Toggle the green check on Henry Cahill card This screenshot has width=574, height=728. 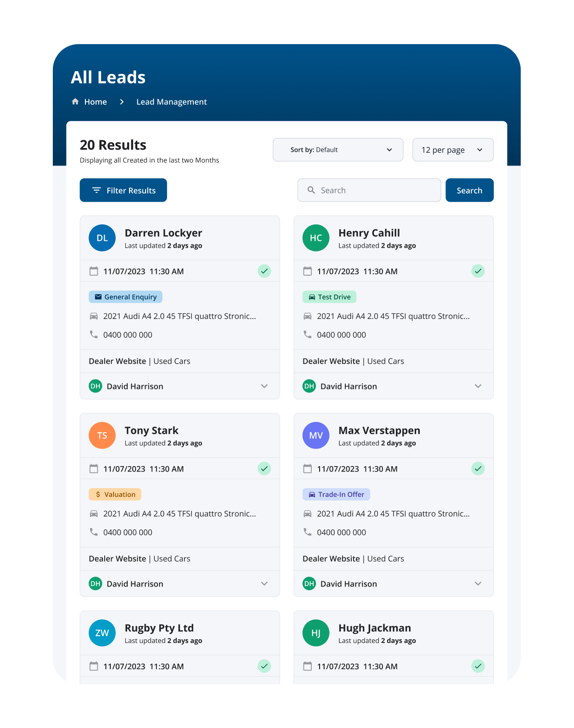pyautogui.click(x=478, y=271)
